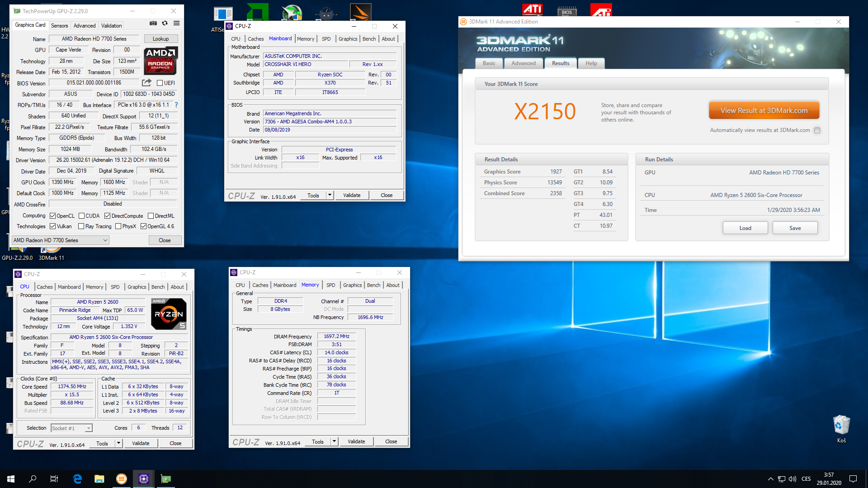
Task: Click the green AMD logo desktop icon
Action: click(258, 12)
